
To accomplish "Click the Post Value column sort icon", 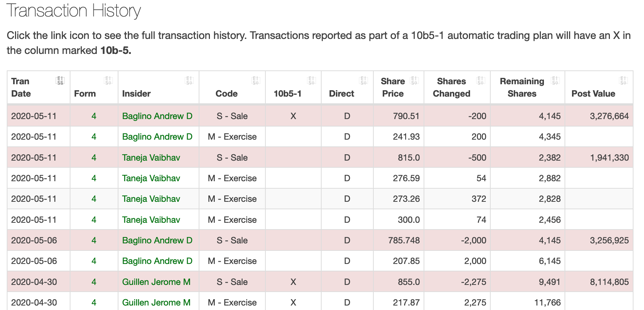I will [623, 80].
